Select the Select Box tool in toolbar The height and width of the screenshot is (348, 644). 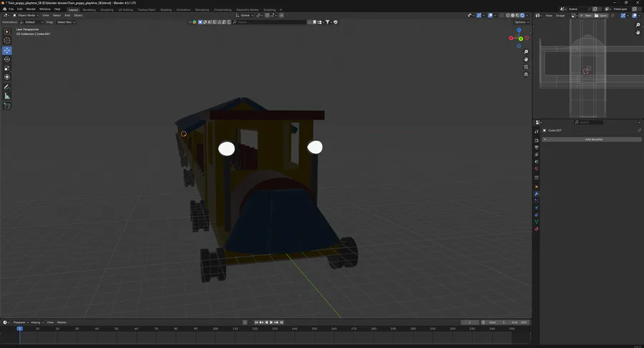[x=7, y=31]
